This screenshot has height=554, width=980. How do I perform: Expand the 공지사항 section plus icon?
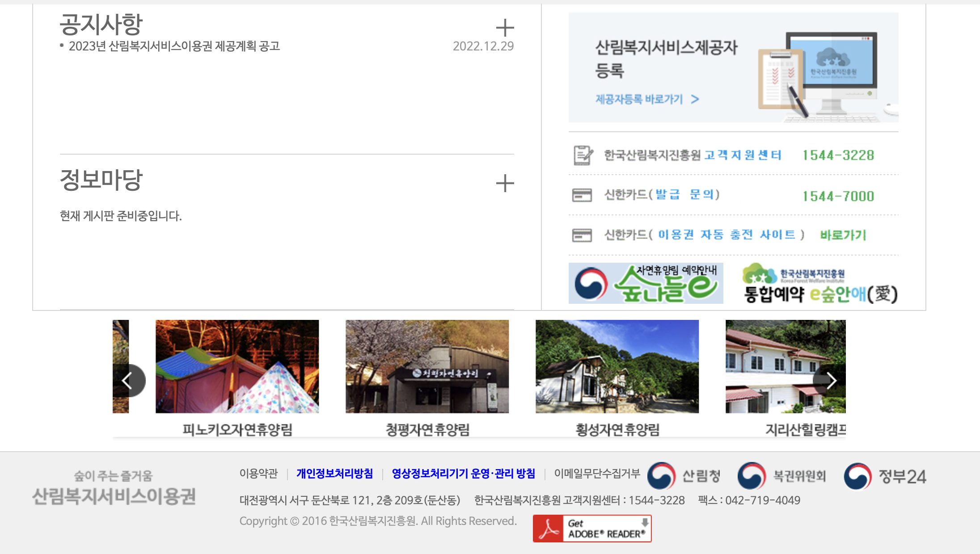[505, 28]
